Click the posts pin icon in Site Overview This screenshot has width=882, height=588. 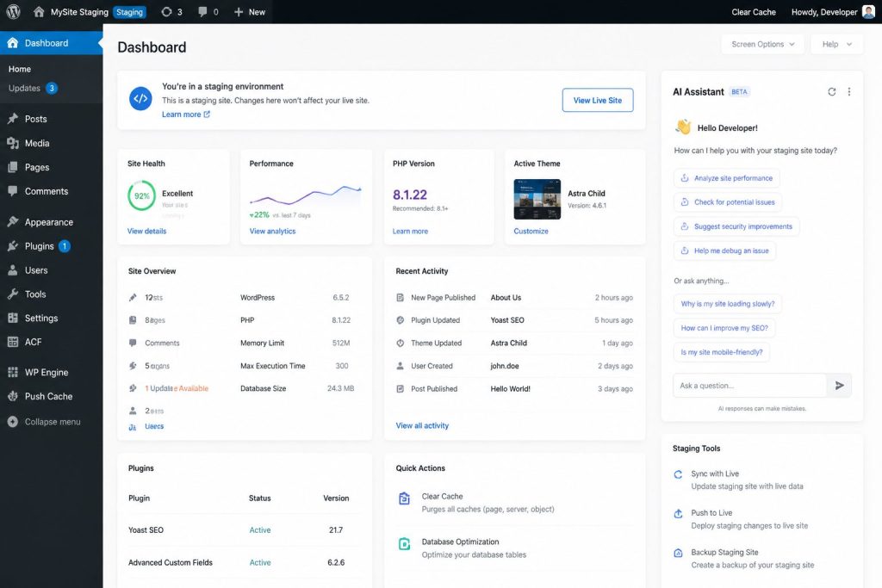(x=133, y=297)
